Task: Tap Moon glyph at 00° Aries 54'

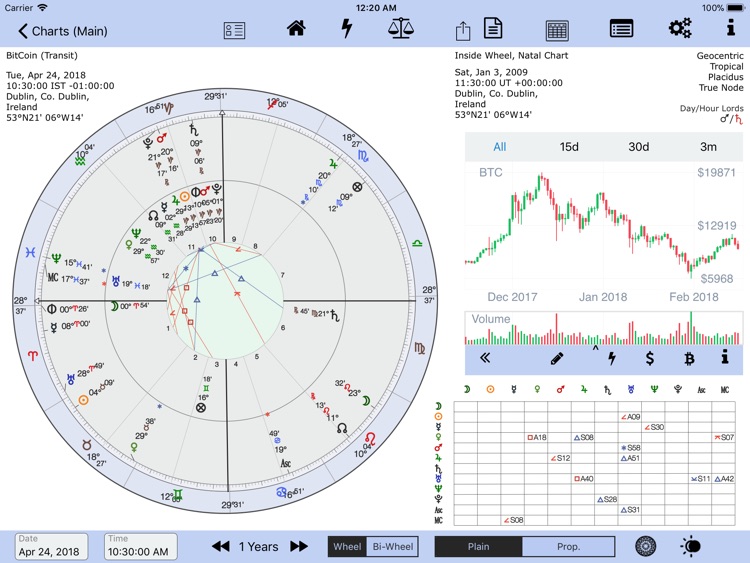Action: point(114,306)
